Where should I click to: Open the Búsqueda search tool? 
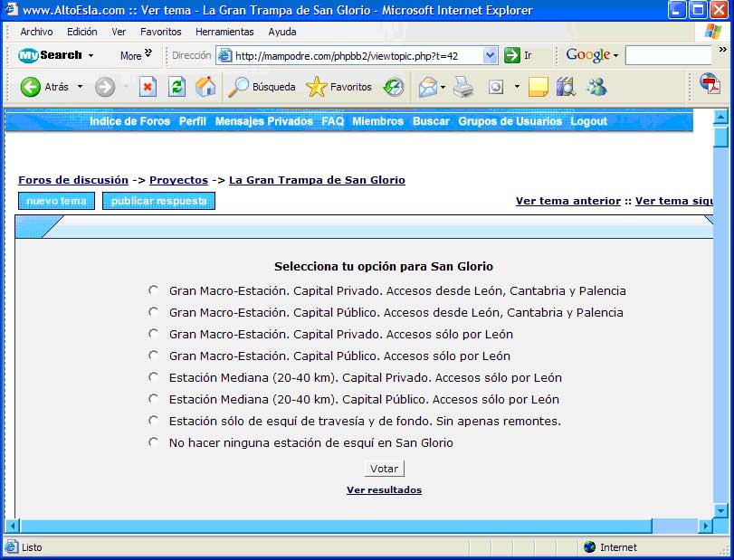(x=262, y=87)
